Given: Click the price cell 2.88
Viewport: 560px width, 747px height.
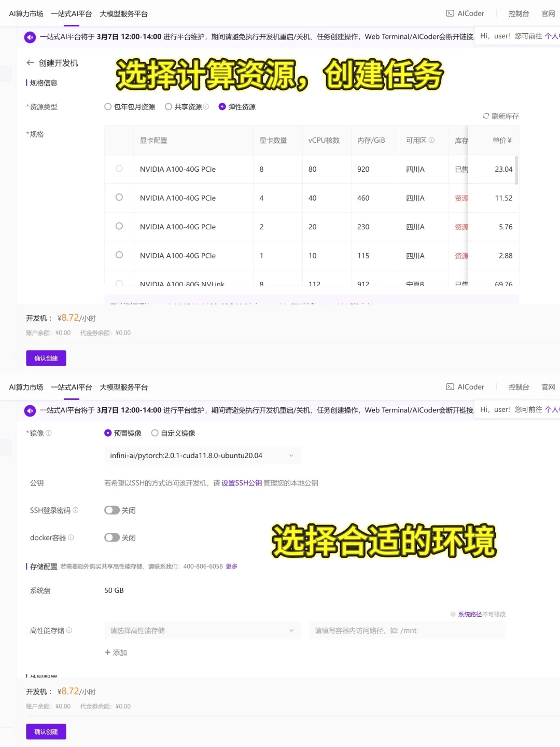Looking at the screenshot, I should [x=506, y=256].
